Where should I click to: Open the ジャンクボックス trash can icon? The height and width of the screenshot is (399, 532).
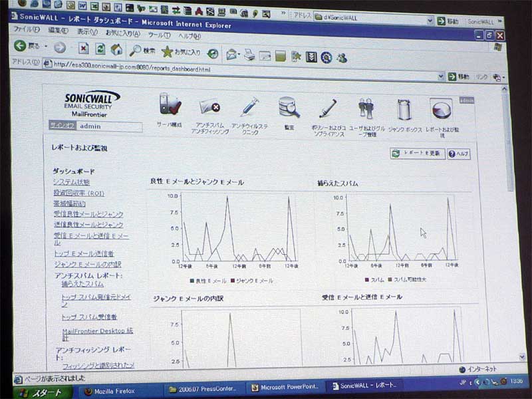(404, 110)
